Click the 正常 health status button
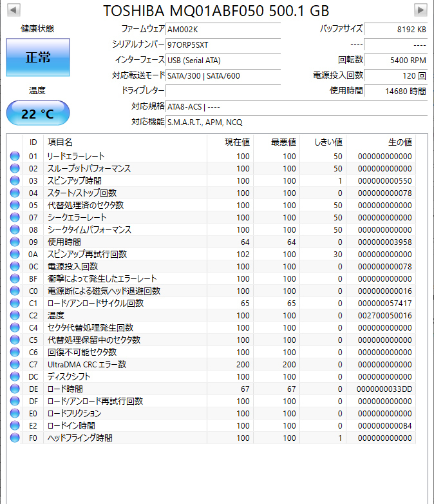The height and width of the screenshot is (504, 434). click(38, 57)
